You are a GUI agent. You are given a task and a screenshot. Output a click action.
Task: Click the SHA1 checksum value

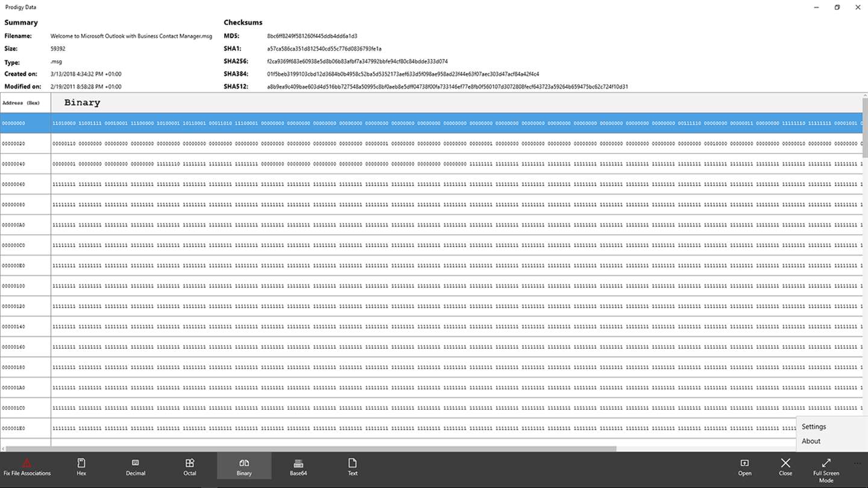click(x=324, y=49)
